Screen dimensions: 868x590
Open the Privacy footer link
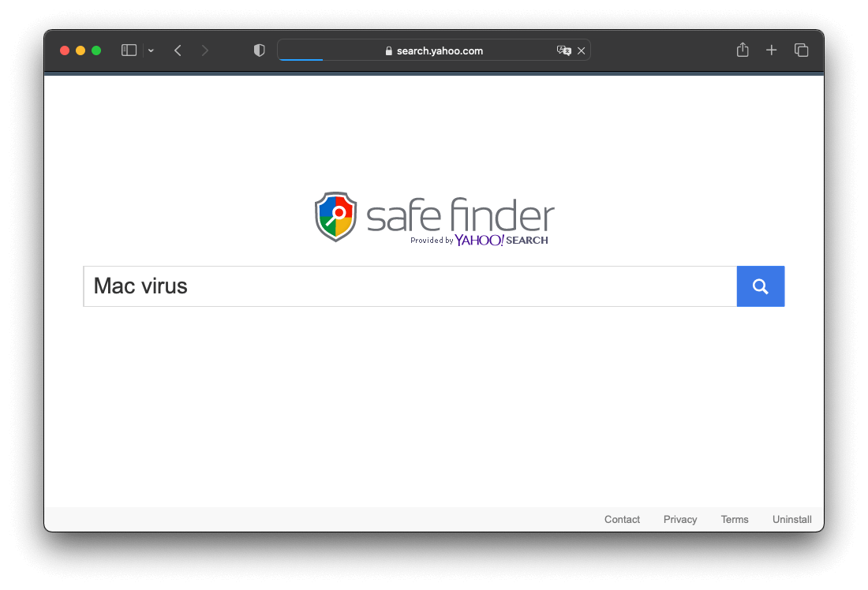[679, 519]
